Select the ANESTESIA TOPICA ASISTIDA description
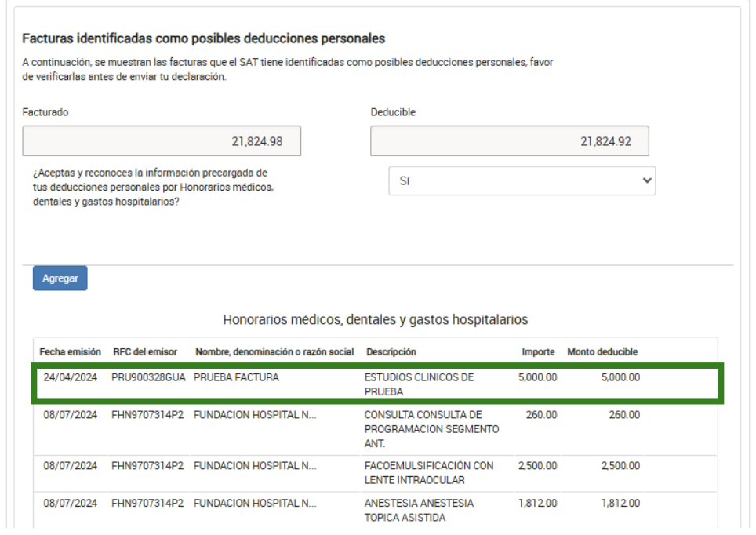This screenshot has width=756, height=535. pyautogui.click(x=419, y=510)
